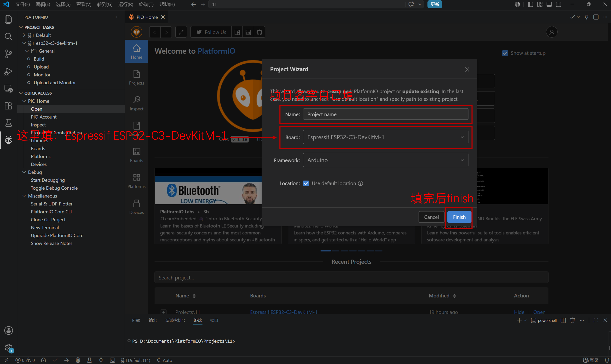Image resolution: width=611 pixels, height=364 pixels.
Task: Toggle the primary sidebar layout button
Action: click(530, 4)
